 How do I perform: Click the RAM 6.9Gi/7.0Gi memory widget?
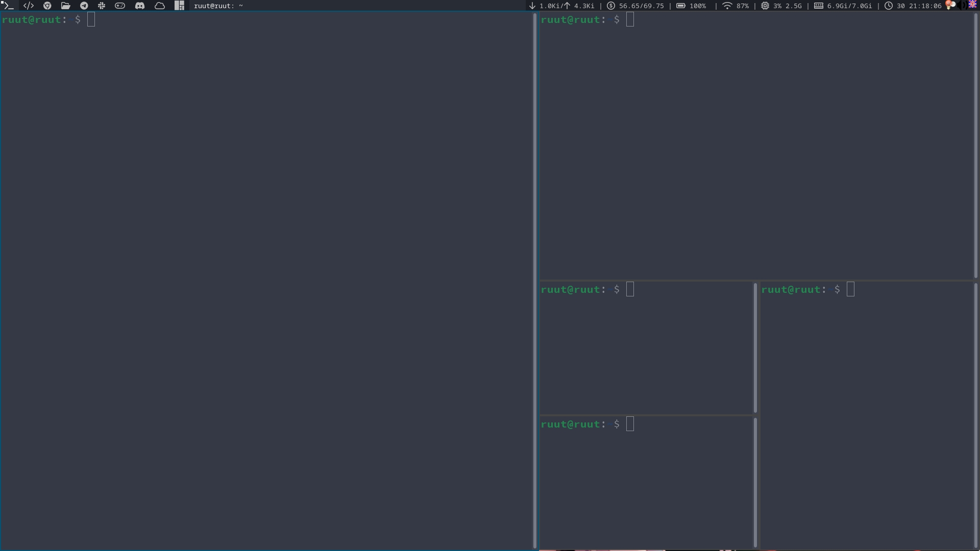[843, 6]
